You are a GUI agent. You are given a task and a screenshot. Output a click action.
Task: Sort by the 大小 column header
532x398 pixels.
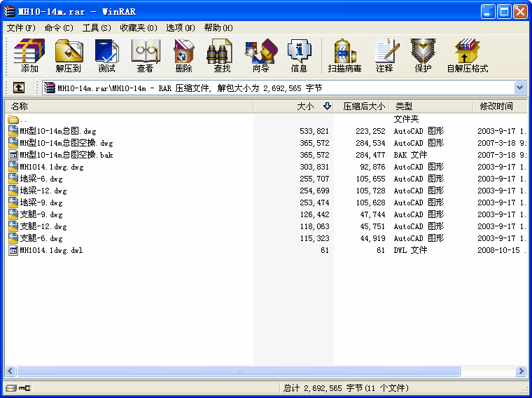[x=305, y=107]
